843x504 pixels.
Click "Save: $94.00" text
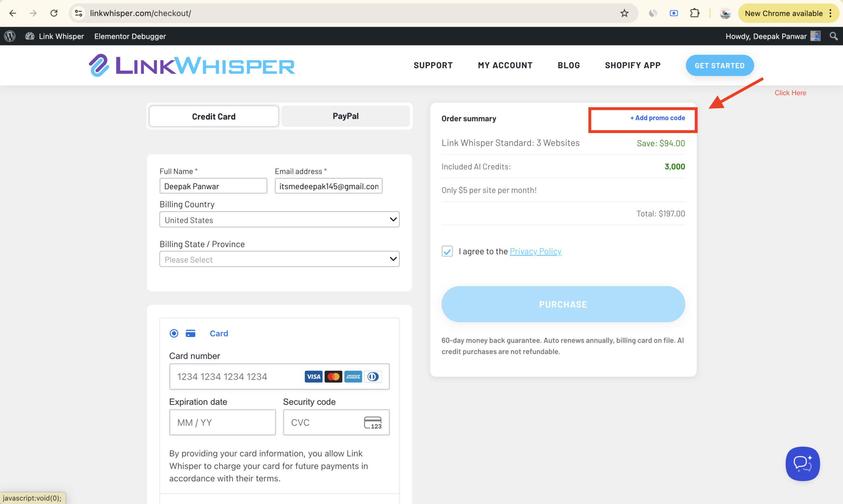click(661, 143)
